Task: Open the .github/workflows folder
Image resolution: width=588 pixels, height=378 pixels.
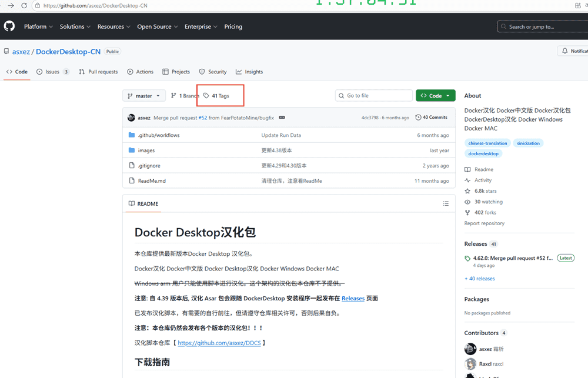Action: coord(158,135)
